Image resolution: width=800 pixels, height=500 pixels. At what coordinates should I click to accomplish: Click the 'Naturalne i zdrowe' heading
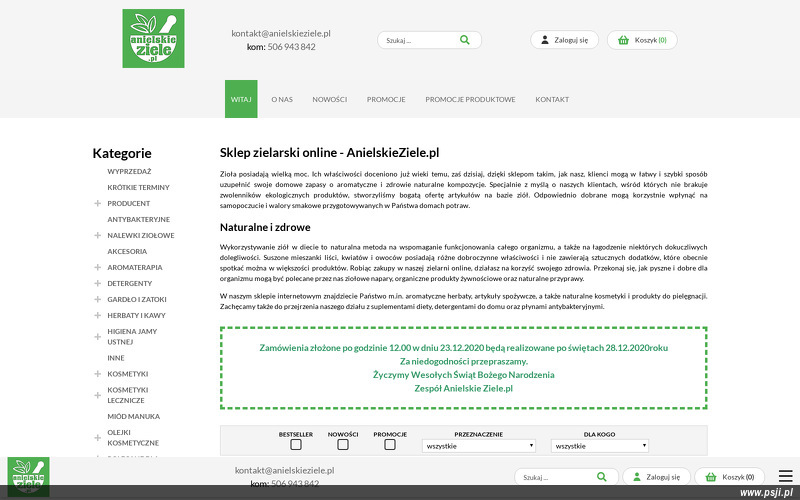265,227
